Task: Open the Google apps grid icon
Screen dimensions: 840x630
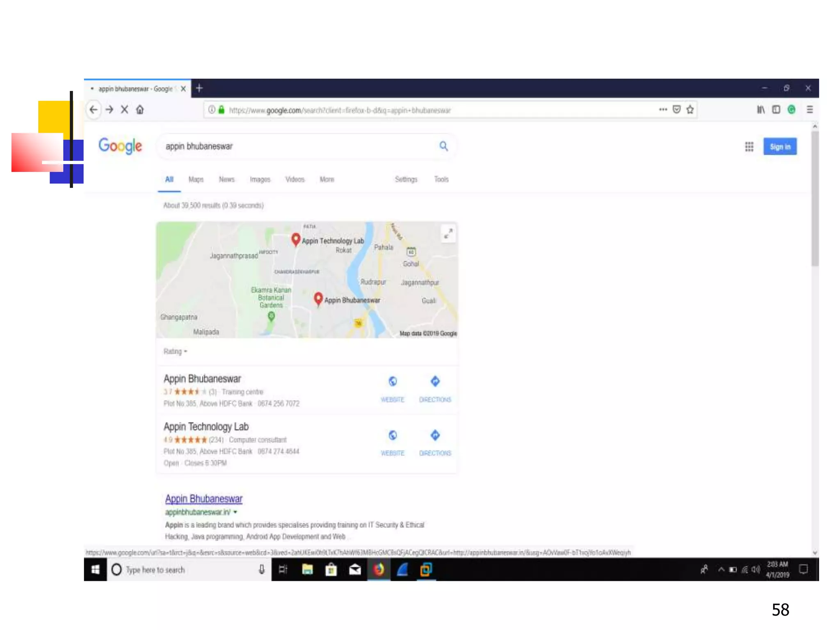Action: tap(749, 147)
